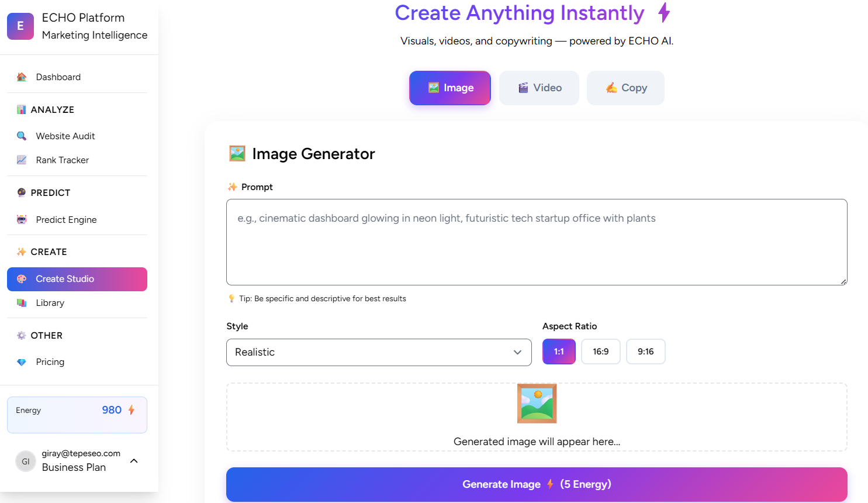Switch to the Video tab
The image size is (868, 503).
click(539, 88)
